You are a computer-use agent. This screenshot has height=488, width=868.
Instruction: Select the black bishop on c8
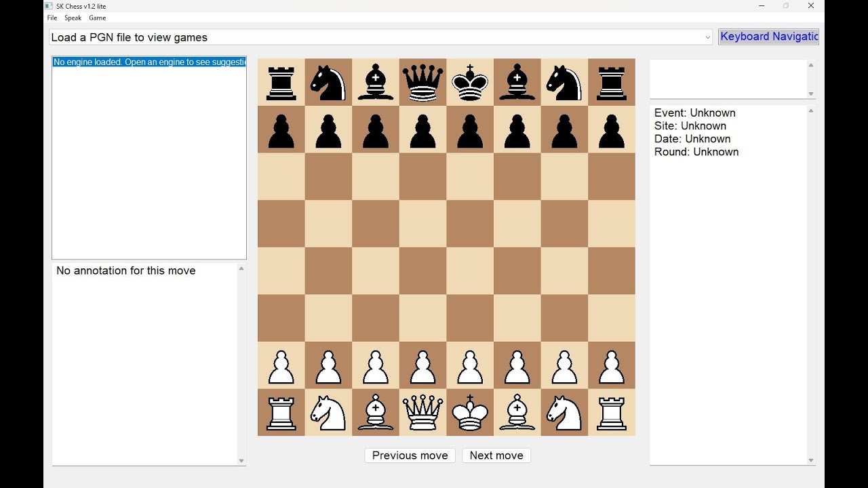376,82
